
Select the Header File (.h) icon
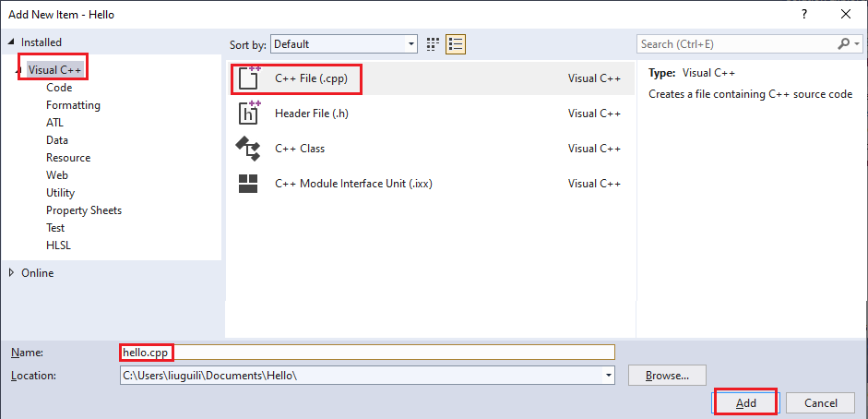tap(249, 113)
